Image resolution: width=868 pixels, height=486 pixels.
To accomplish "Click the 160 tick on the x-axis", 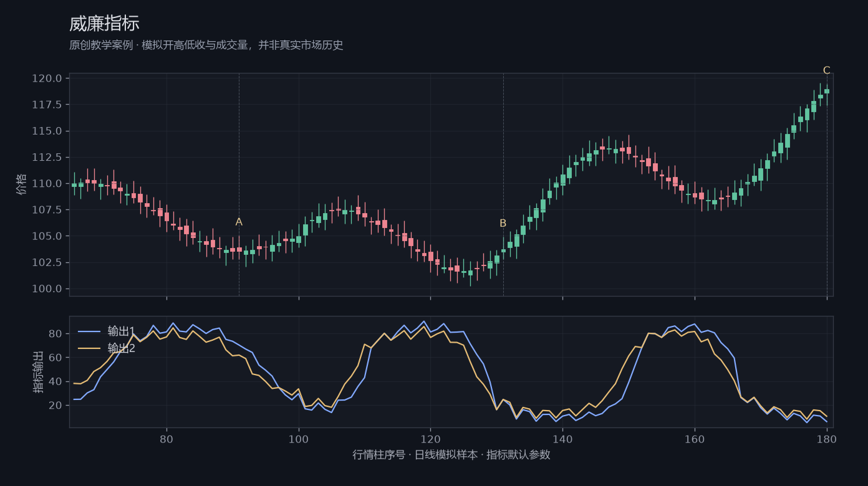I will [x=695, y=439].
